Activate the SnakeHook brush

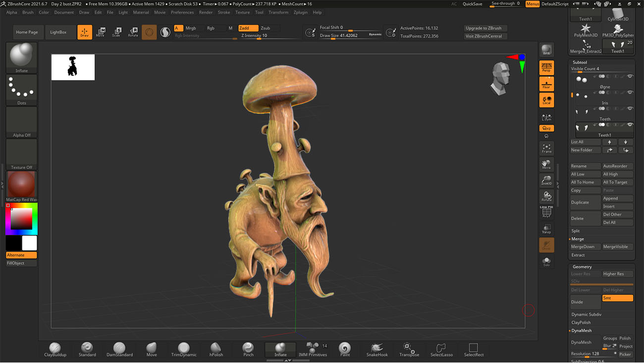pos(376,349)
